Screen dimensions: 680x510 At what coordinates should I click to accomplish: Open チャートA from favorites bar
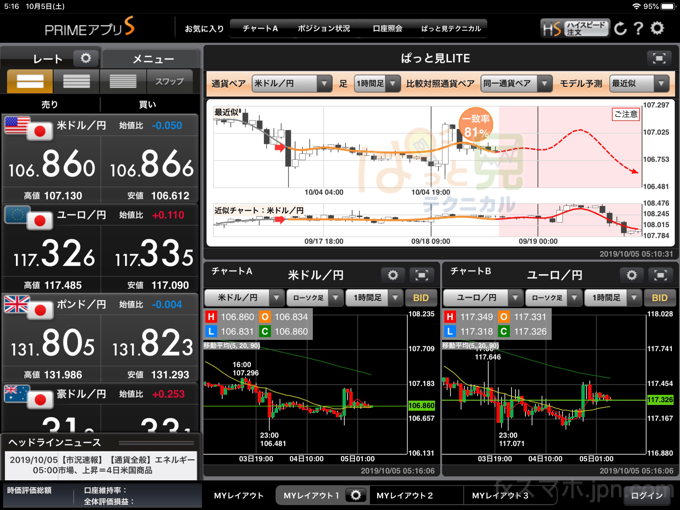click(x=260, y=29)
